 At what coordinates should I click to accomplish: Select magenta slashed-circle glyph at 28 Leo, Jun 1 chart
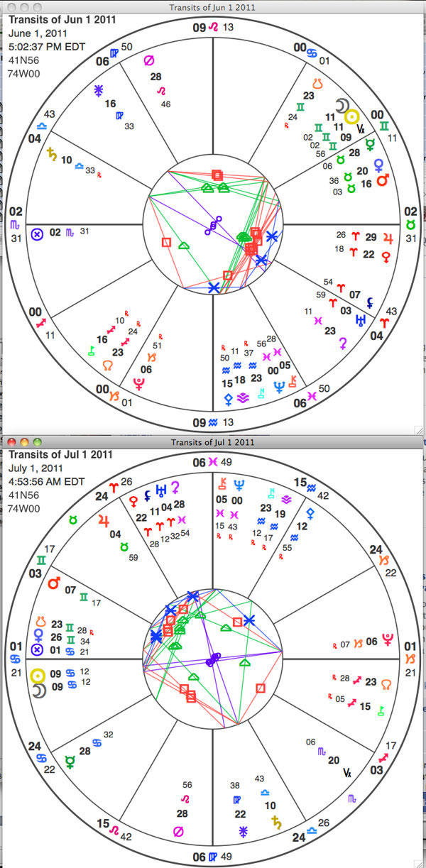[148, 60]
